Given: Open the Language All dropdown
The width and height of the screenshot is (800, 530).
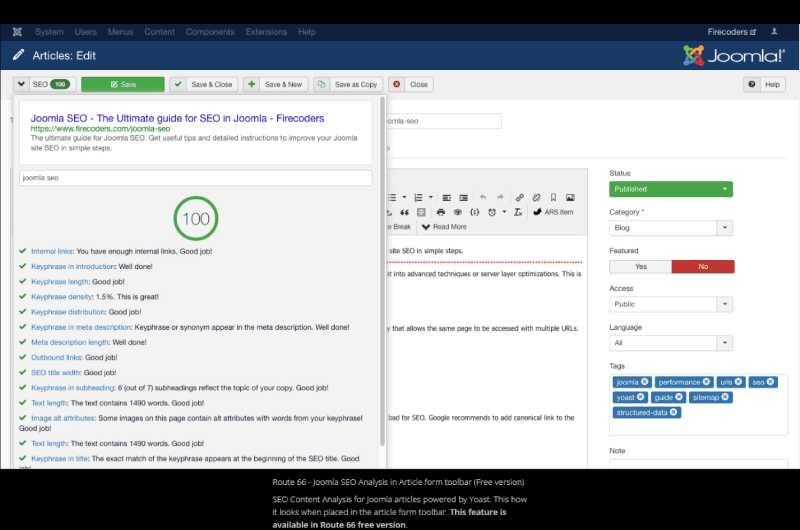Looking at the screenshot, I should pyautogui.click(x=671, y=343).
